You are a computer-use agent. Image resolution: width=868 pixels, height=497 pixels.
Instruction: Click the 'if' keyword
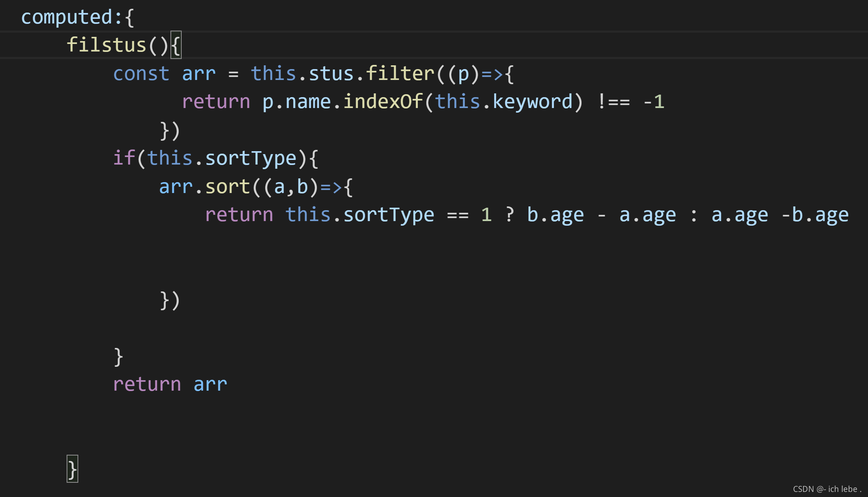[x=124, y=159]
